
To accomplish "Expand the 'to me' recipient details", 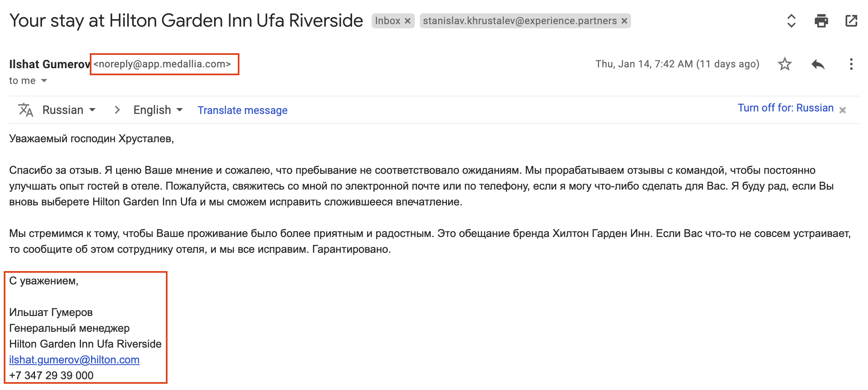I will point(44,81).
